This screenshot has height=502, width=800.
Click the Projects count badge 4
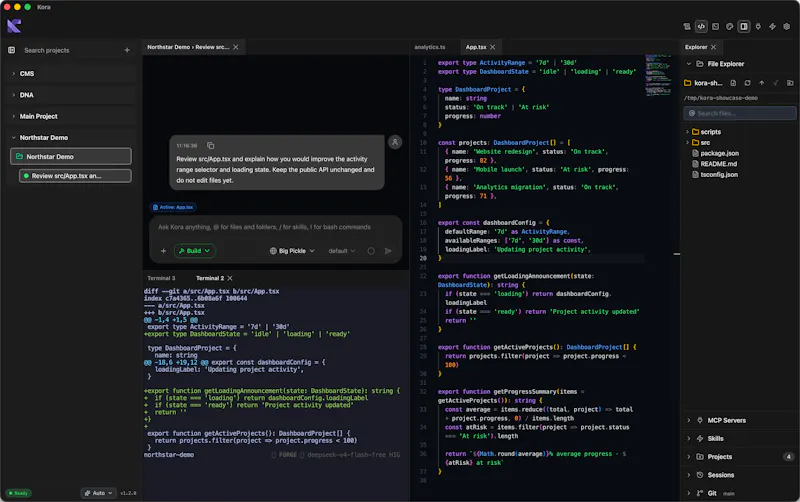(788, 457)
